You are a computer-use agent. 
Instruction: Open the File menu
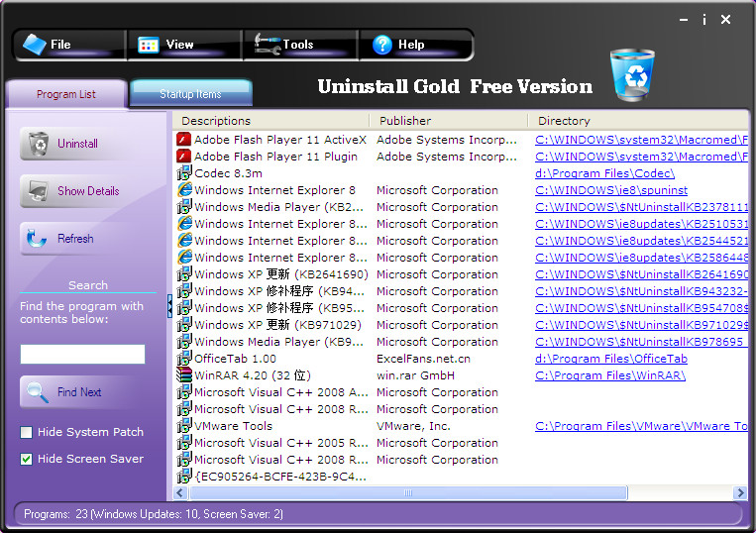tap(70, 45)
